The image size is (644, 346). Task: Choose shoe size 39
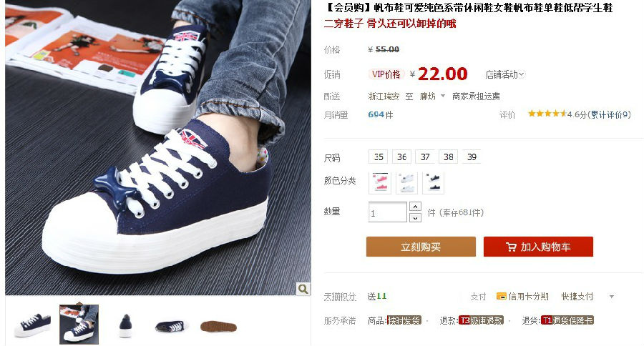click(472, 157)
